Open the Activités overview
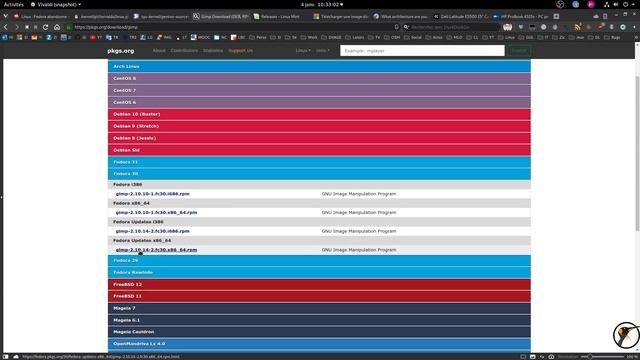 13,4
